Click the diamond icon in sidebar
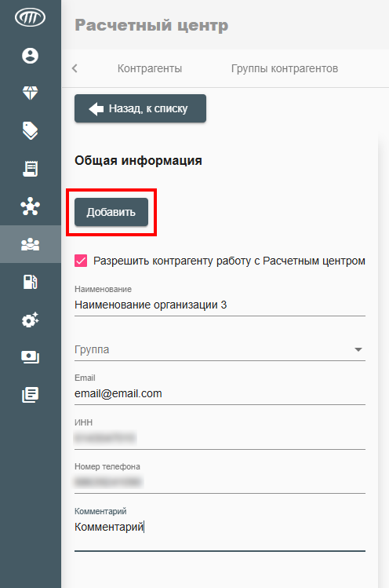 [30, 93]
